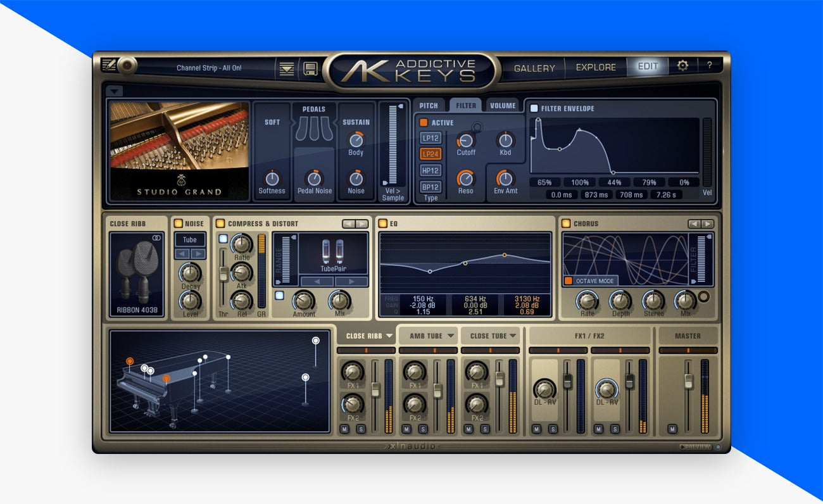
Task: Toggle the NOISE section on/off
Action: point(179,223)
